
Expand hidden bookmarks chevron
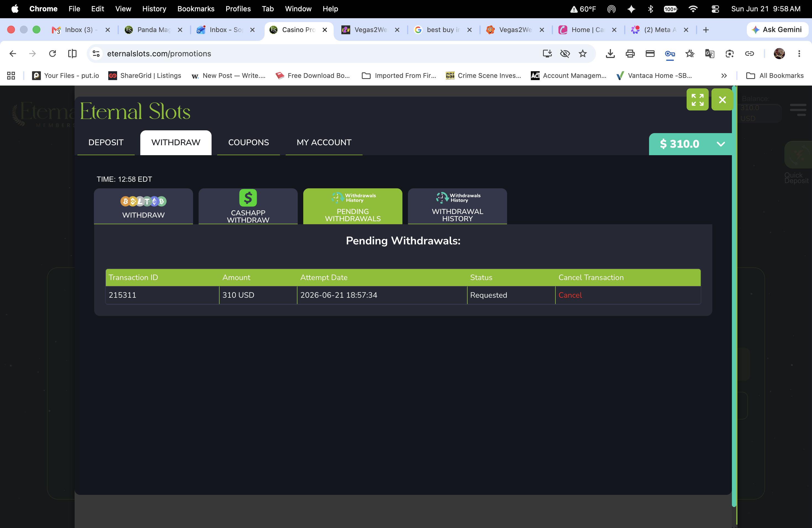tap(724, 76)
